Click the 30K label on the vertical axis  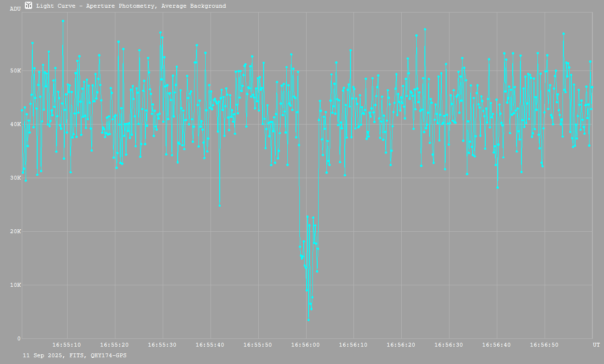tap(16, 178)
